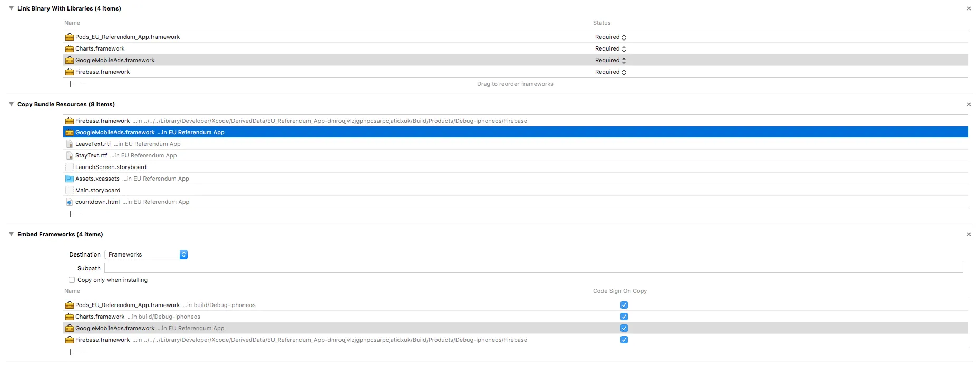Click the GoogleMobileAds.framework icon in Embed Frameworks
The width and height of the screenshot is (980, 365).
[69, 328]
